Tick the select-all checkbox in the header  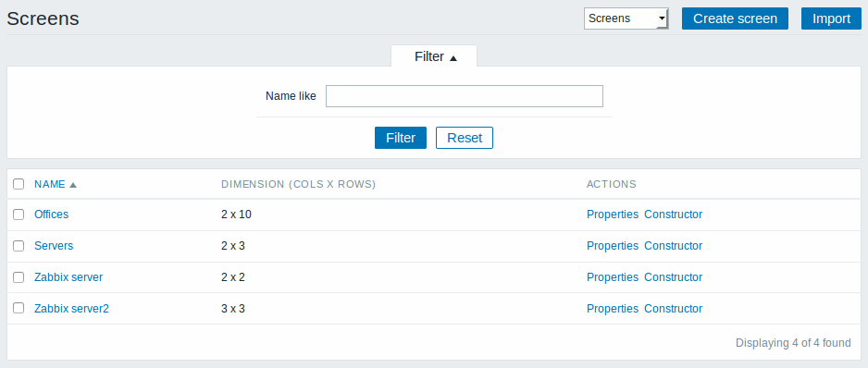click(19, 184)
